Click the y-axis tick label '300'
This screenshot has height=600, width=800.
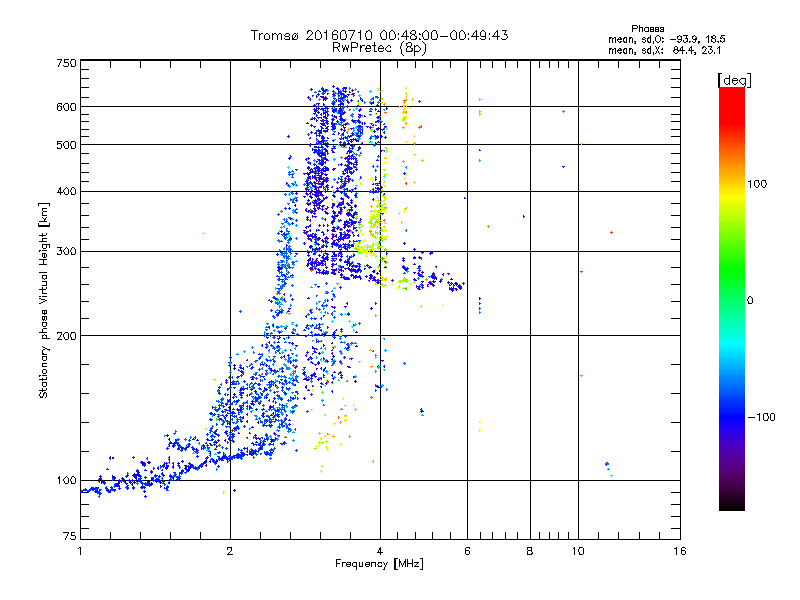[66, 252]
